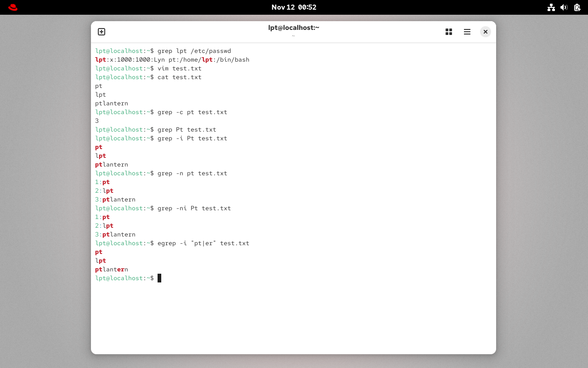The image size is (588, 368).
Task: Click the final 'ptlantern' output with highlighted 'er'
Action: click(x=112, y=270)
